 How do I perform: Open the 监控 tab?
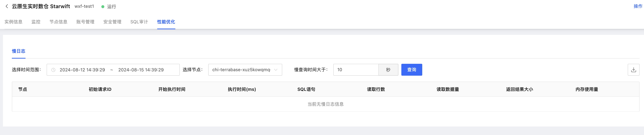click(x=36, y=22)
